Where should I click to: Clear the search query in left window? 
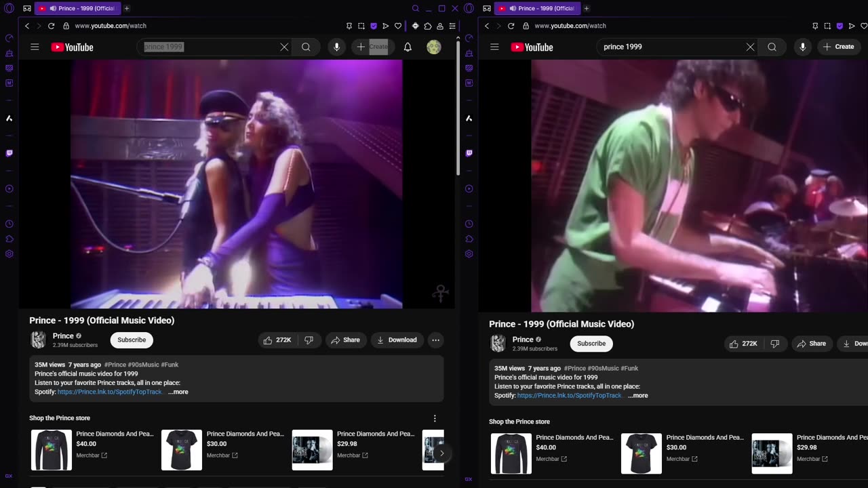[284, 47]
